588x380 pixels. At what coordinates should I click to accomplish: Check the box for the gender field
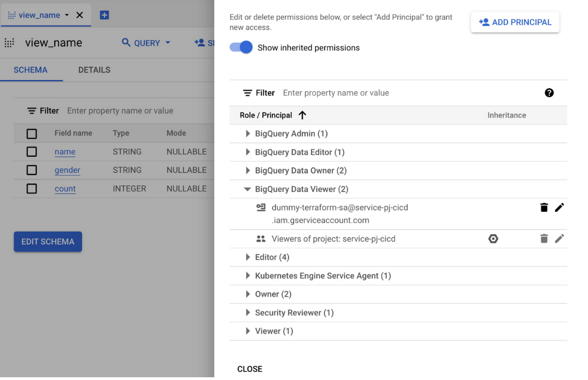[32, 170]
